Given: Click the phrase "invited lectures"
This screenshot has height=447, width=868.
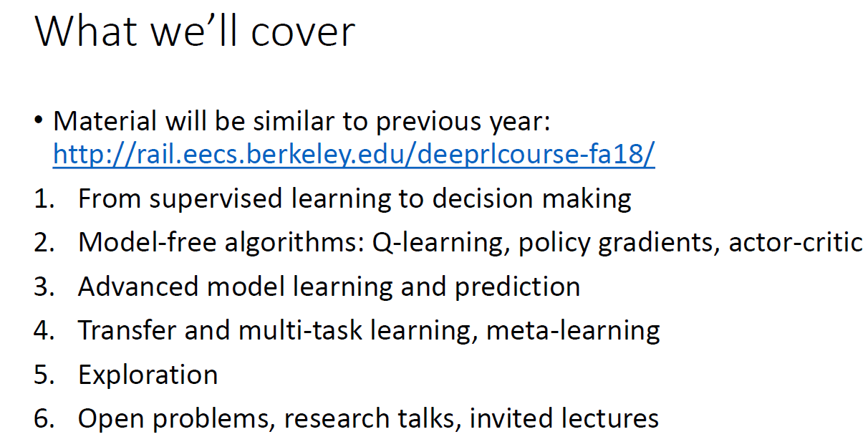Looking at the screenshot, I should click(564, 418).
